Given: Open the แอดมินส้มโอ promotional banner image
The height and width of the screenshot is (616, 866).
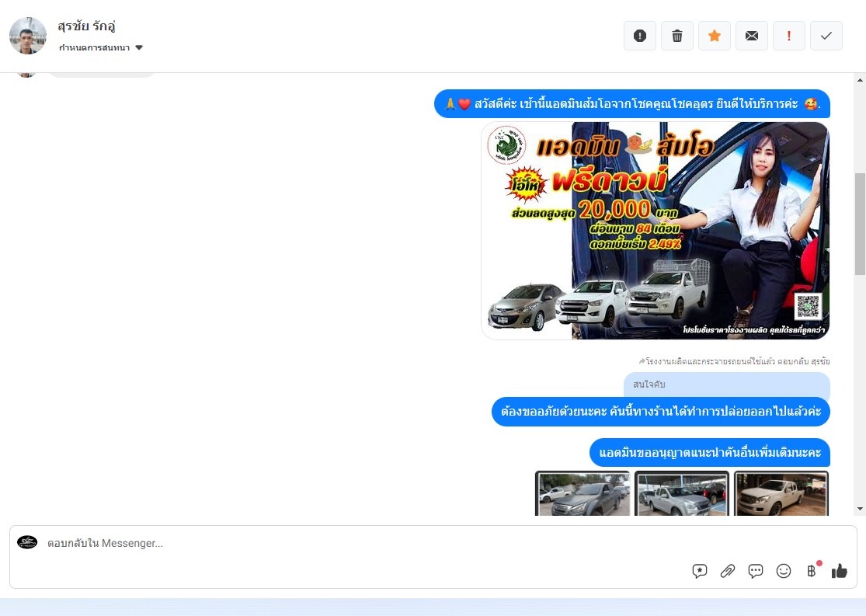Looking at the screenshot, I should [655, 231].
